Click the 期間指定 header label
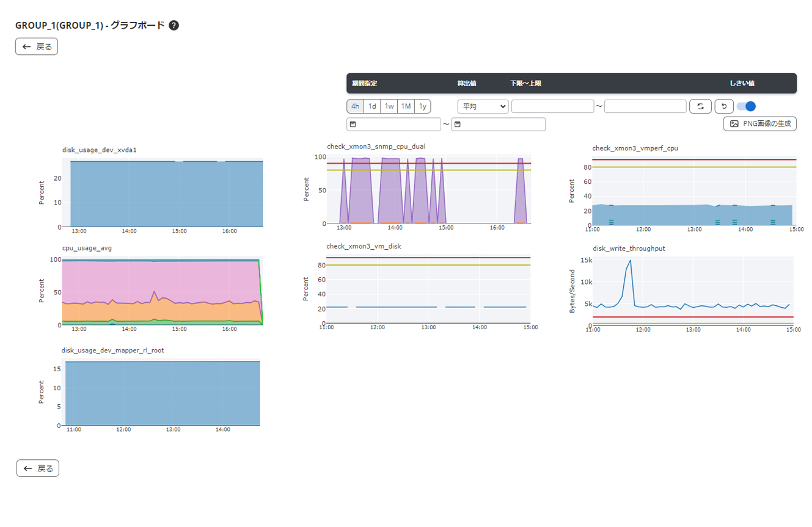812x527 pixels. [365, 83]
